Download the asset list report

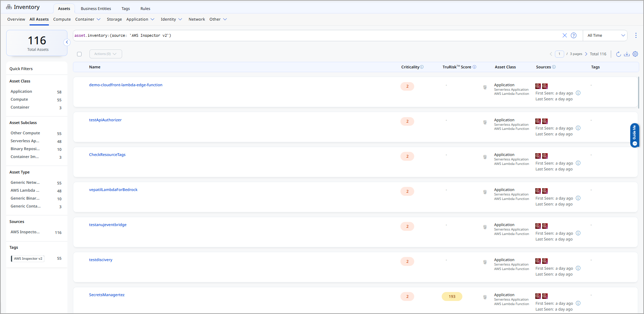(x=627, y=54)
